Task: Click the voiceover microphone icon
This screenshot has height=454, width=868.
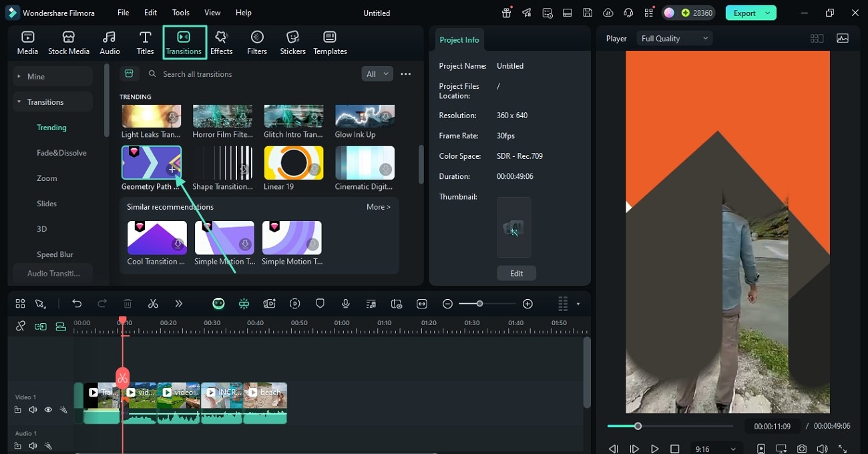Action: tap(346, 304)
